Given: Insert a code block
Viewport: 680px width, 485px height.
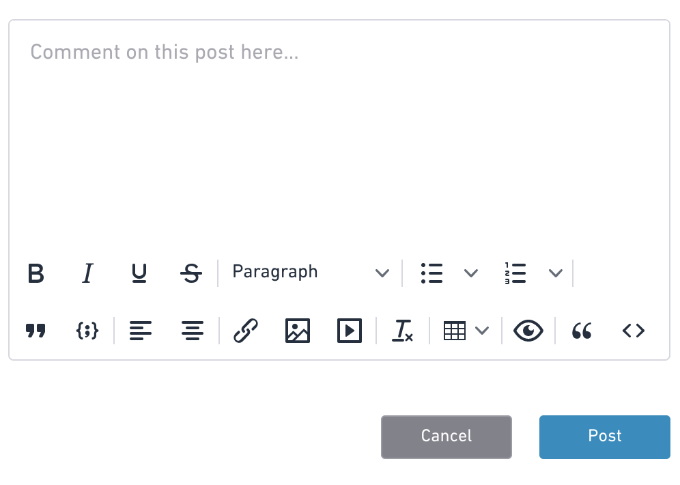Looking at the screenshot, I should pyautogui.click(x=87, y=331).
